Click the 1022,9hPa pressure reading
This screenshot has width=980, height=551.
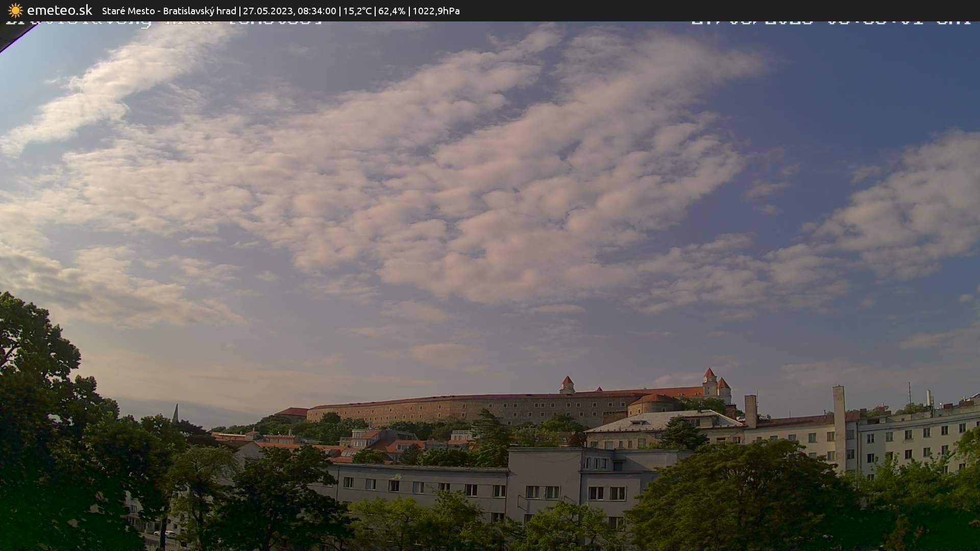pos(436,11)
